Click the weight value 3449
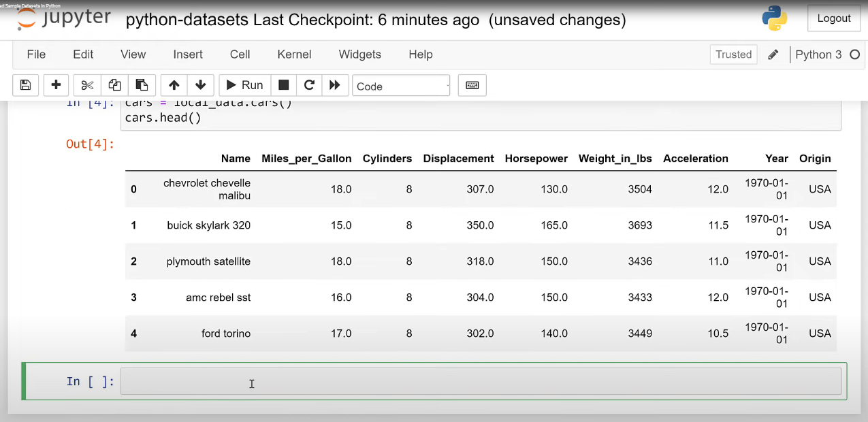 (640, 334)
